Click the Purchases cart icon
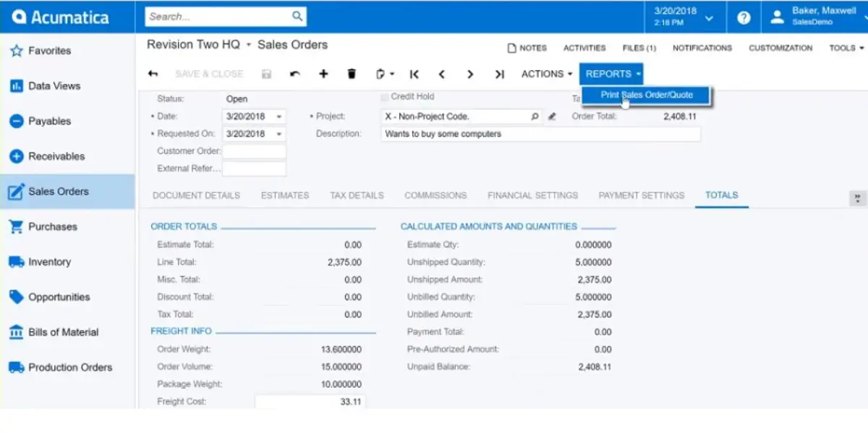 pos(17,226)
